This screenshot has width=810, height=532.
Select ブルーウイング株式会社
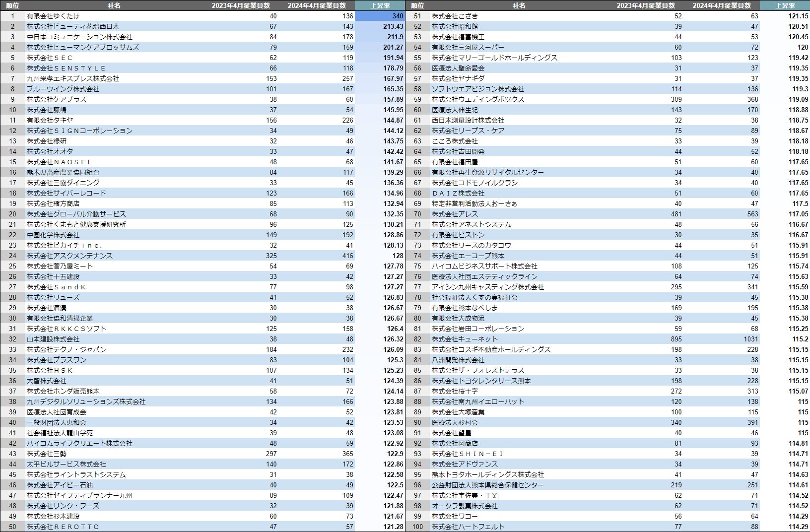(x=63, y=89)
